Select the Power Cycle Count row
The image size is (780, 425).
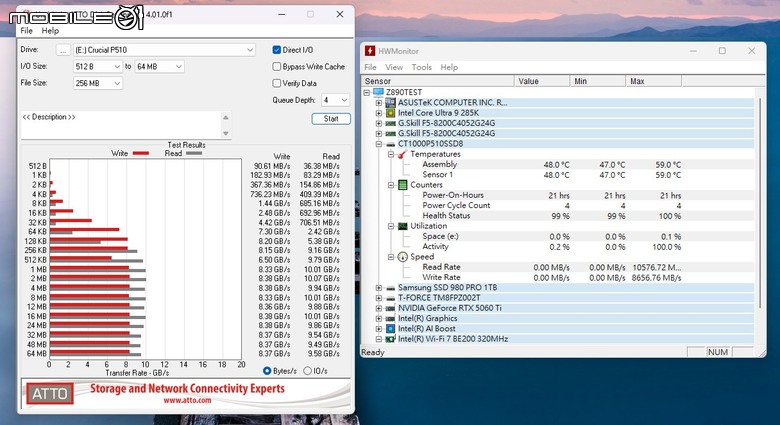557,206
